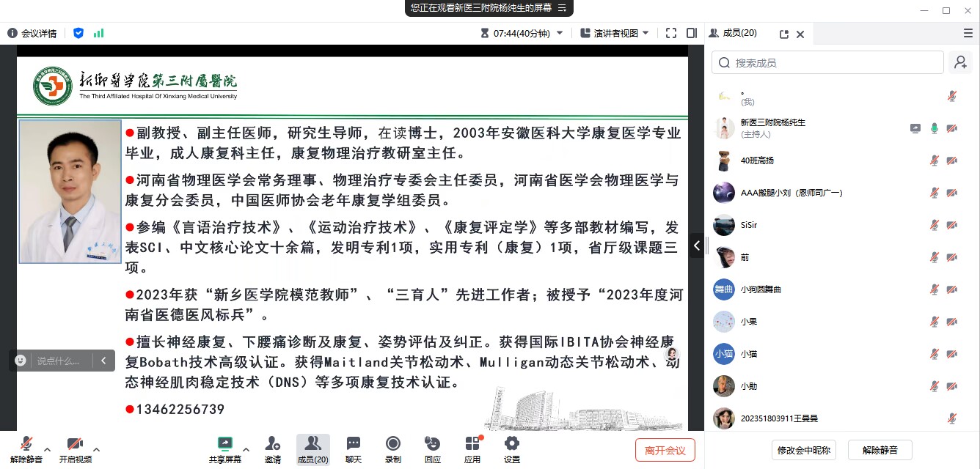Click the add member icon beside search
Image resolution: width=980 pixels, height=469 pixels.
pos(960,63)
